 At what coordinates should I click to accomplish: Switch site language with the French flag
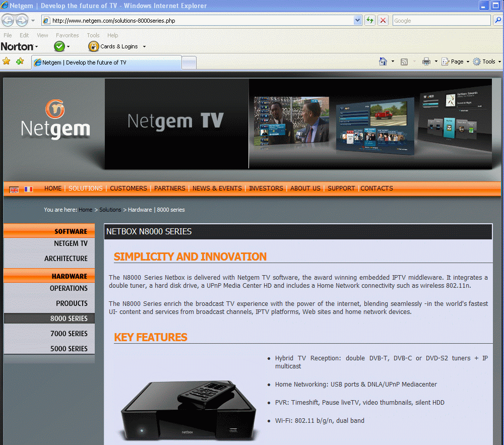(29, 189)
